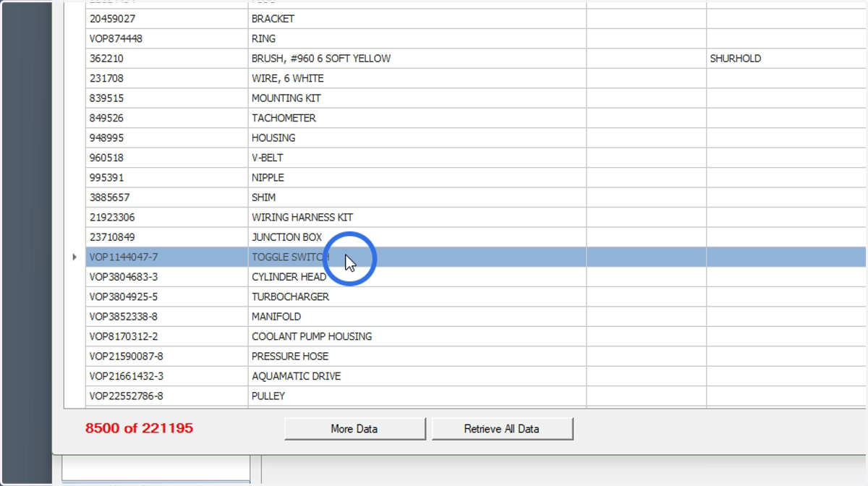The image size is (868, 486).
Task: Select part number 960518
Action: pos(166,158)
